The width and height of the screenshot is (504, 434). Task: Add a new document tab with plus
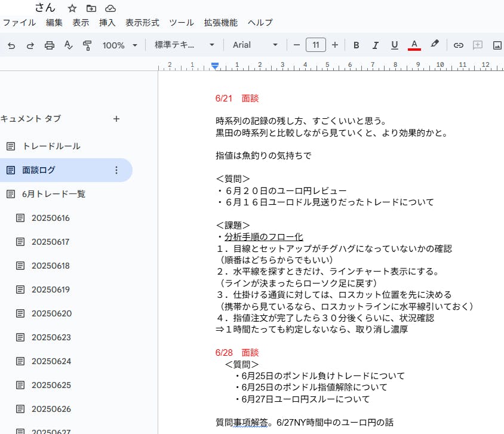[x=116, y=119]
